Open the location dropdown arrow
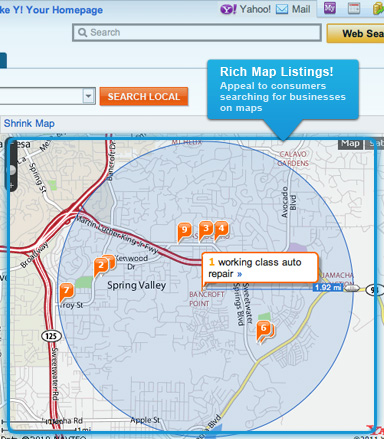The height and width of the screenshot is (439, 384). coord(88,96)
